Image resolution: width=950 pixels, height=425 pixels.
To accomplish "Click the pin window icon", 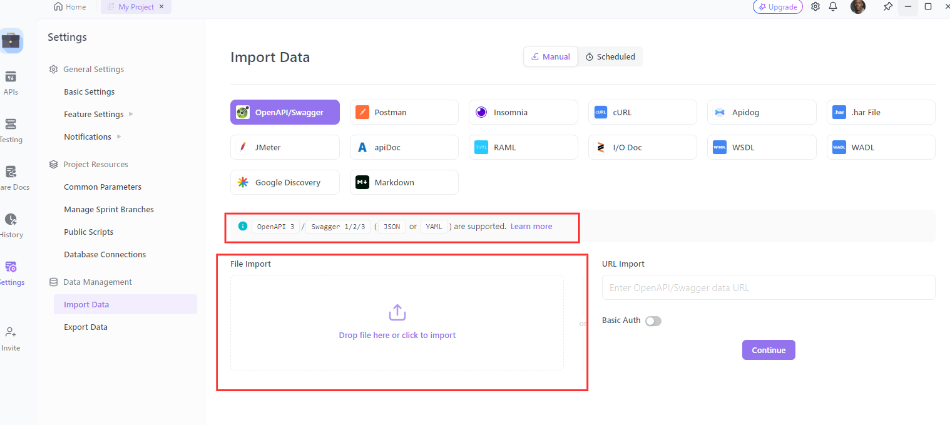I will pyautogui.click(x=888, y=7).
